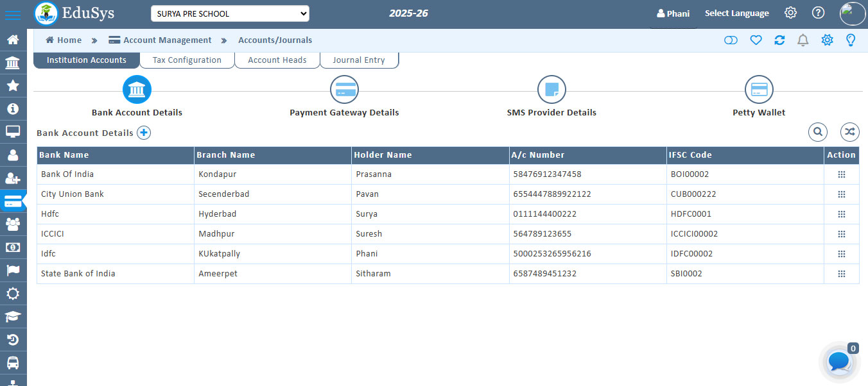
Task: Switch to the Journal Entry tab
Action: coord(358,60)
